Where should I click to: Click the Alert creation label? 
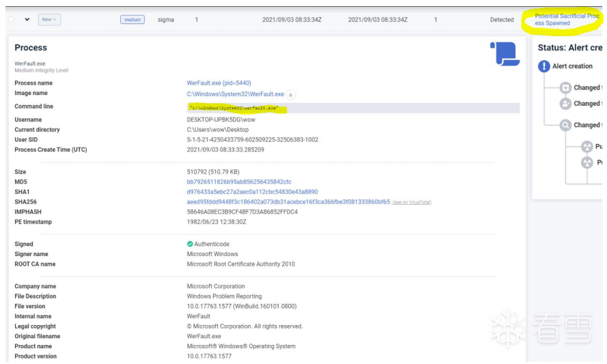coord(572,66)
